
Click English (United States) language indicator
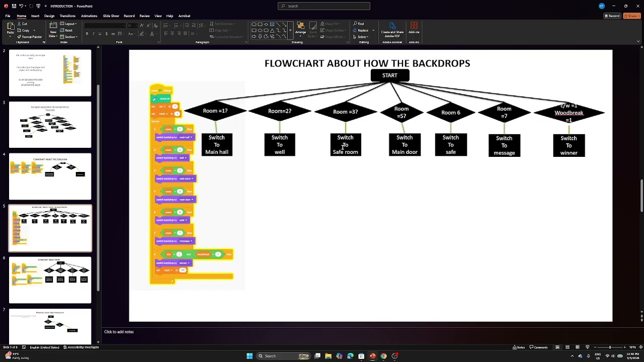pos(44,347)
